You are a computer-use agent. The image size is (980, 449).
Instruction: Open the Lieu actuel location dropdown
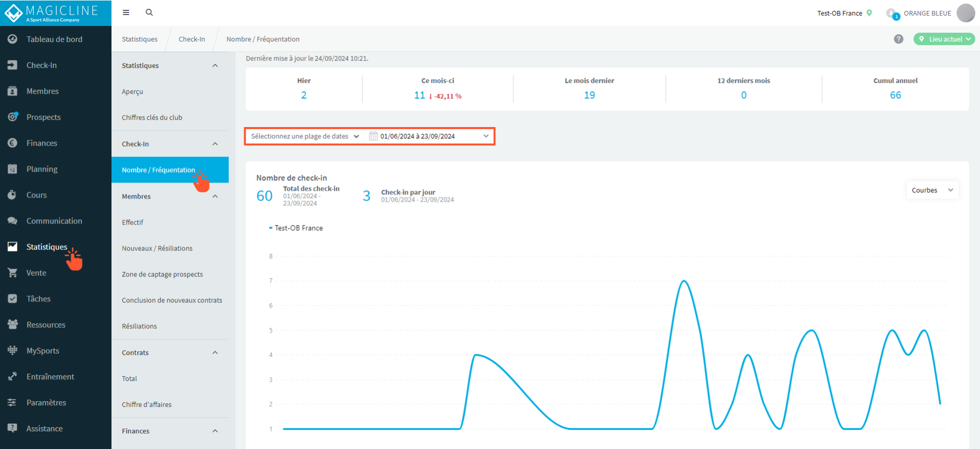click(x=944, y=39)
